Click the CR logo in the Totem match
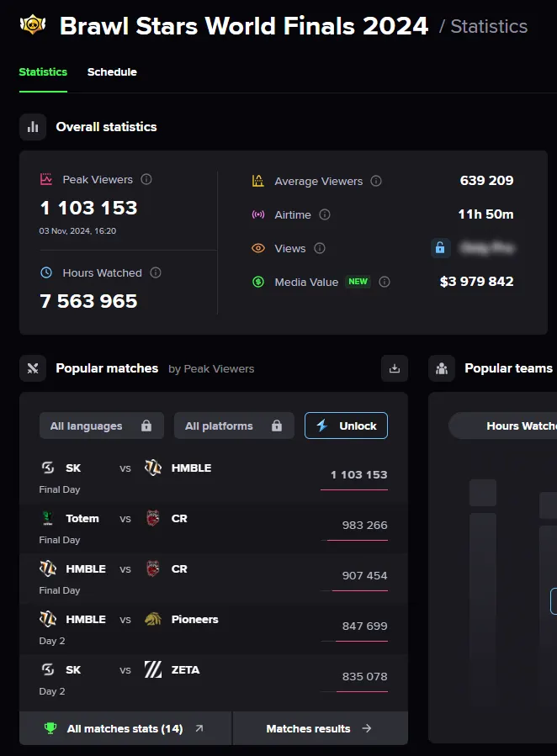 click(x=154, y=518)
